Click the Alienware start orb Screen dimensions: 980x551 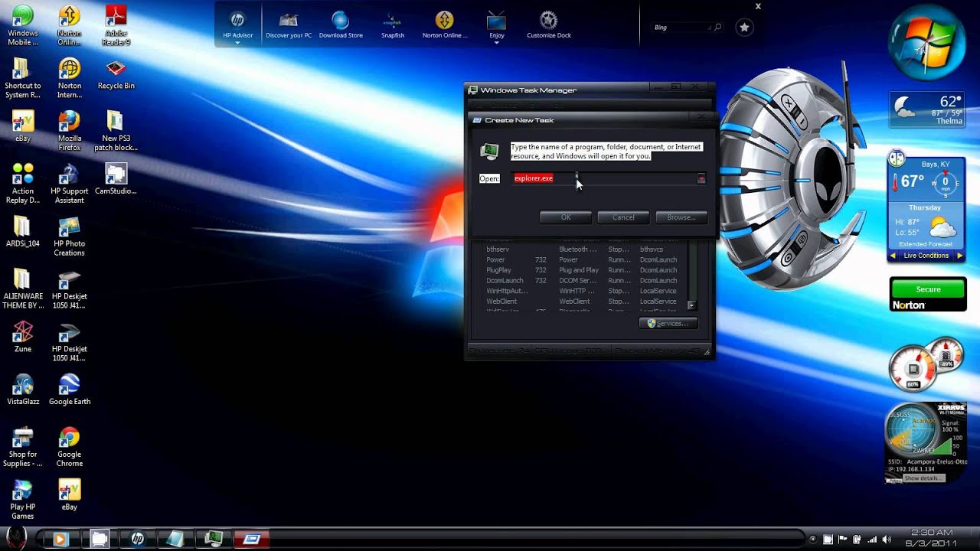16,537
